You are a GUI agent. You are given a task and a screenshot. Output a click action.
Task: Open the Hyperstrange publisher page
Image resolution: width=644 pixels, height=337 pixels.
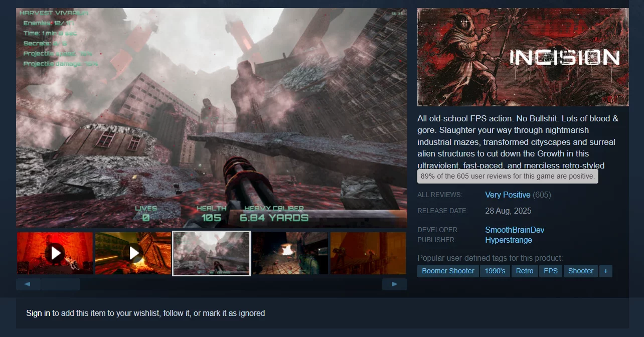[509, 240]
